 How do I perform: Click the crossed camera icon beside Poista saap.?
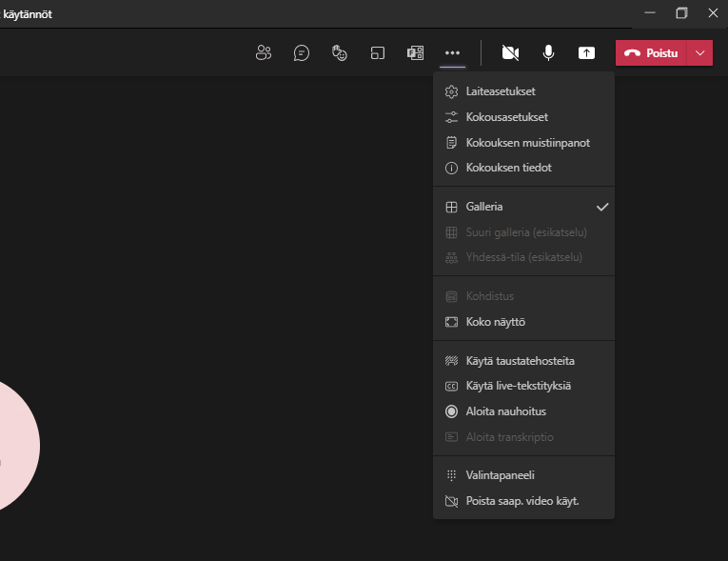pyautogui.click(x=451, y=501)
